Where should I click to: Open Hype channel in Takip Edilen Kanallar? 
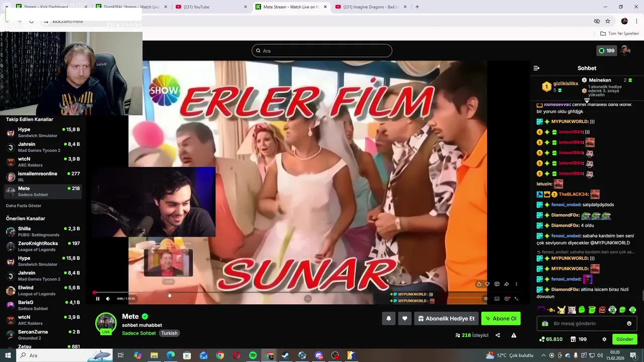pos(43,133)
